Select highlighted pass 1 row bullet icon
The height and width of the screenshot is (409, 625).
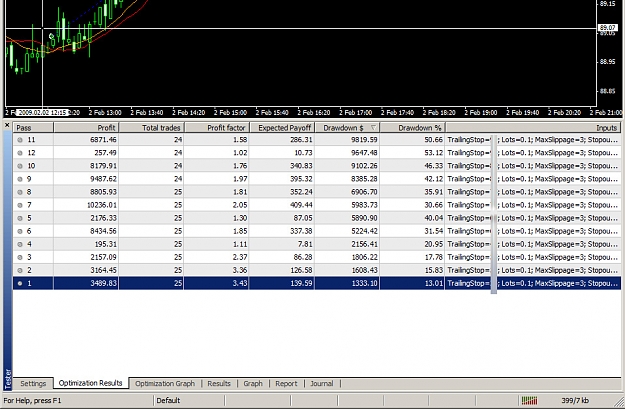[20, 283]
